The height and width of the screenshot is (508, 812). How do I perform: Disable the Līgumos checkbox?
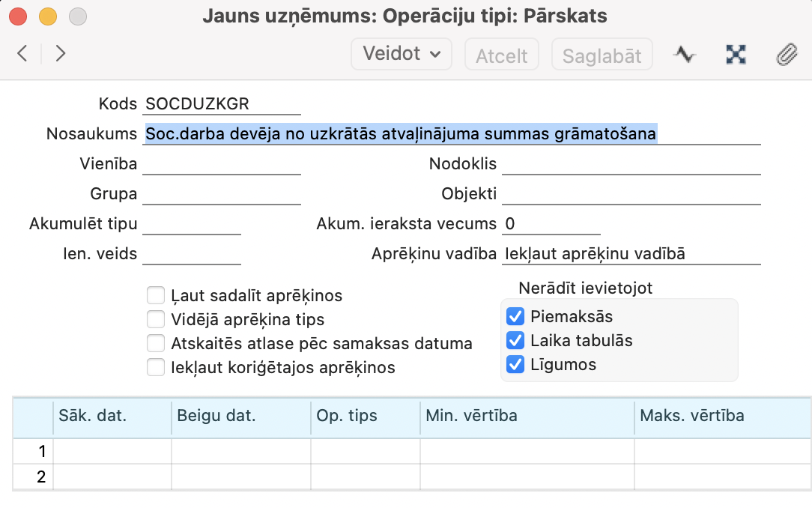pyautogui.click(x=515, y=365)
